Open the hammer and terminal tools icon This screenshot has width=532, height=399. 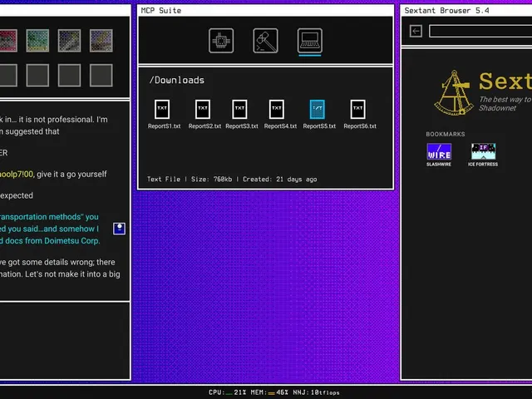coord(265,41)
